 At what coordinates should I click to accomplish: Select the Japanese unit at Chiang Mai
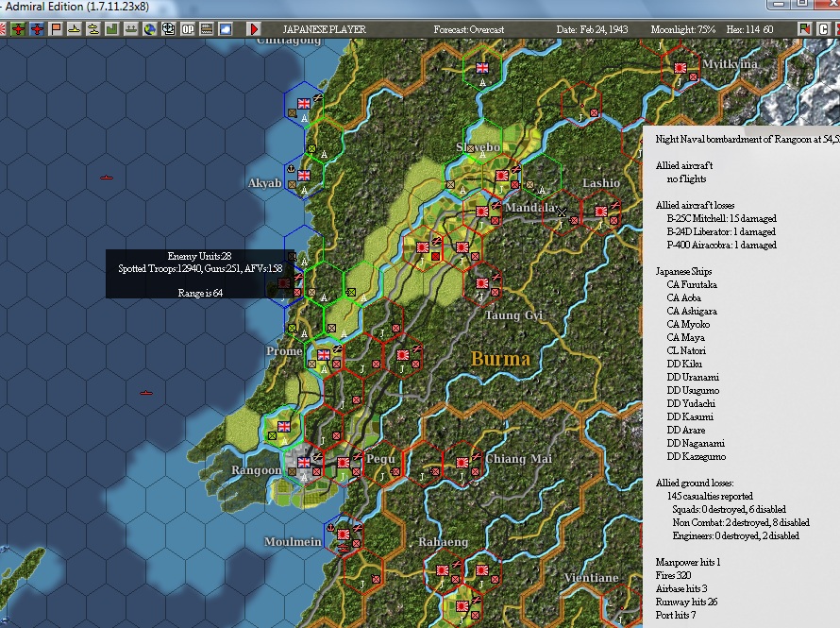pos(462,463)
